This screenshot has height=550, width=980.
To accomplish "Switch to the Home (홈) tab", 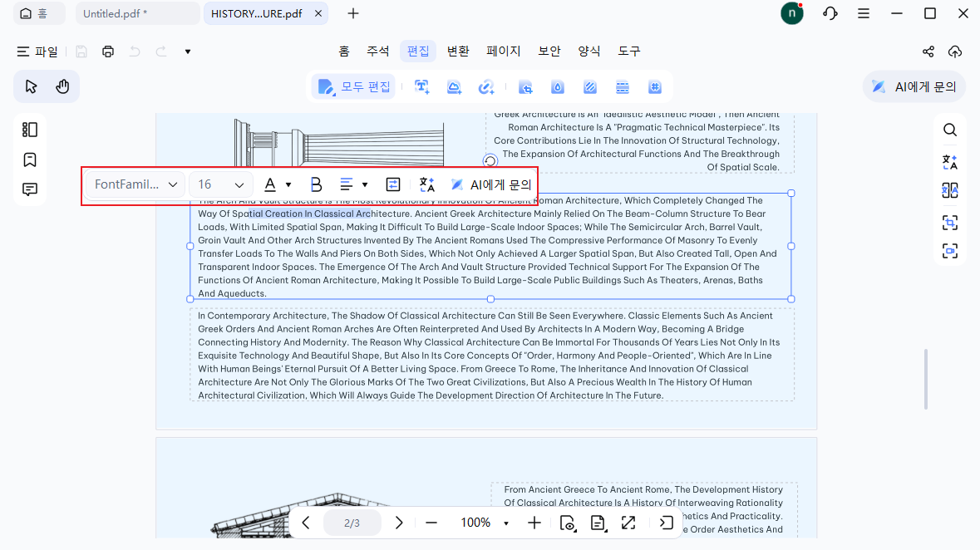I will coord(344,52).
